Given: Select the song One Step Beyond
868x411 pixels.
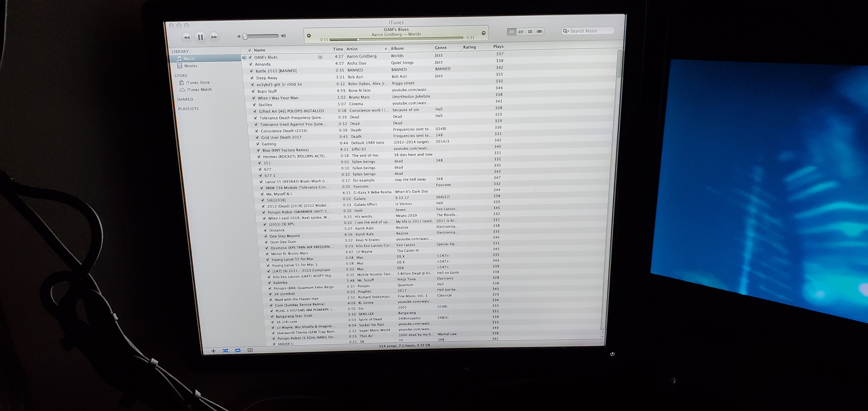Looking at the screenshot, I should click(x=284, y=236).
